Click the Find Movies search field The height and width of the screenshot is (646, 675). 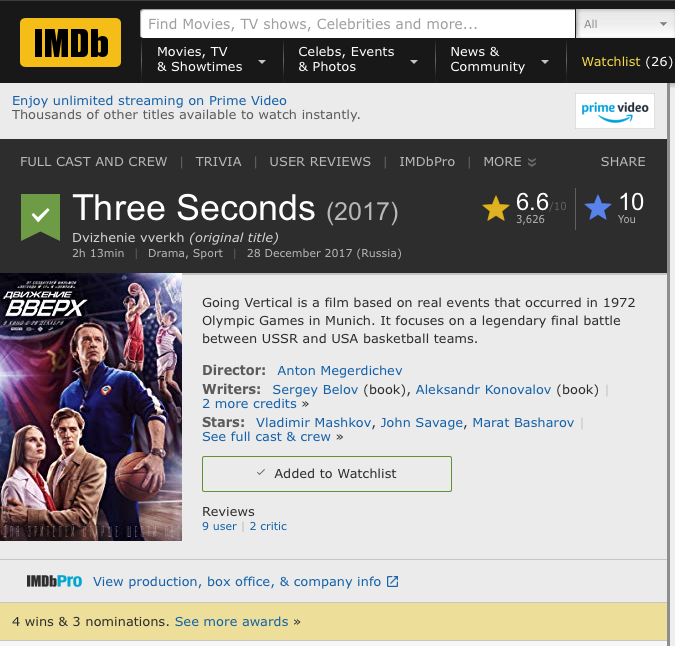(x=357, y=24)
